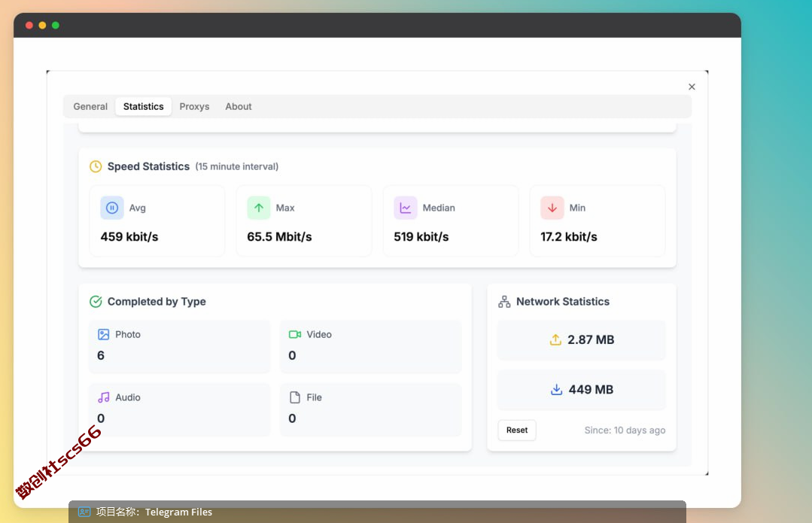Click the macOS red close window button
Screen dimensions: 812x523
[29, 26]
